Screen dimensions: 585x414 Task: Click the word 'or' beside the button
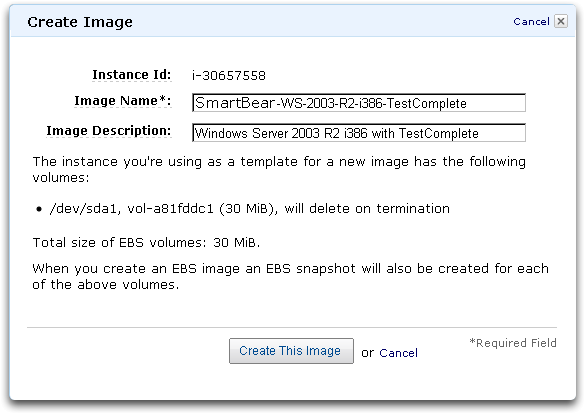point(367,353)
